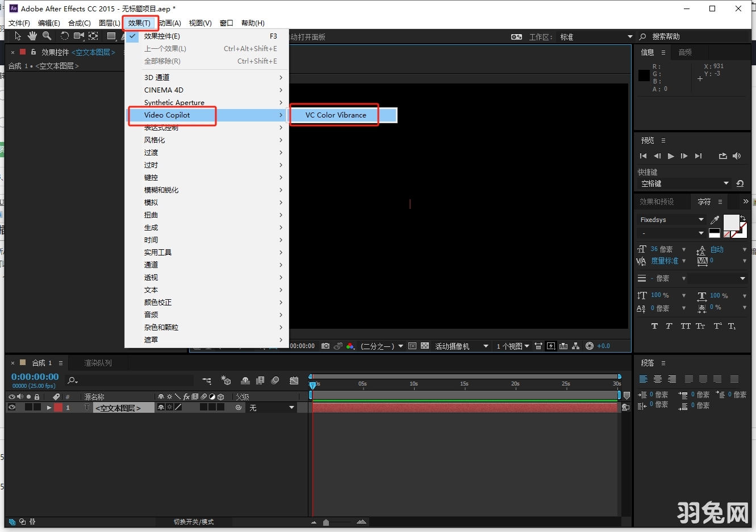Toggle the audio mute icon in timeline
756x532 pixels.
20,396
